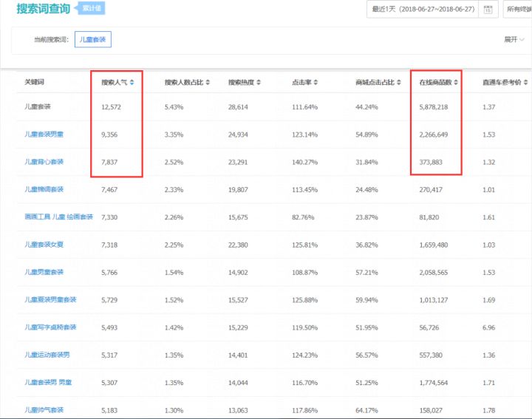The height and width of the screenshot is (419, 532).
Task: Open keyword link 儿童套装女夏
Action: coord(44,244)
